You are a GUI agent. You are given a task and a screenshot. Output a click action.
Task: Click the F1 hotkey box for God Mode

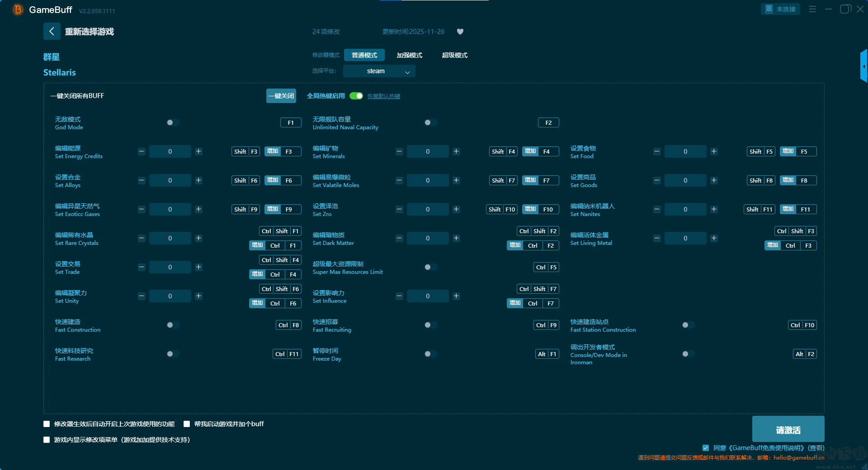click(291, 122)
